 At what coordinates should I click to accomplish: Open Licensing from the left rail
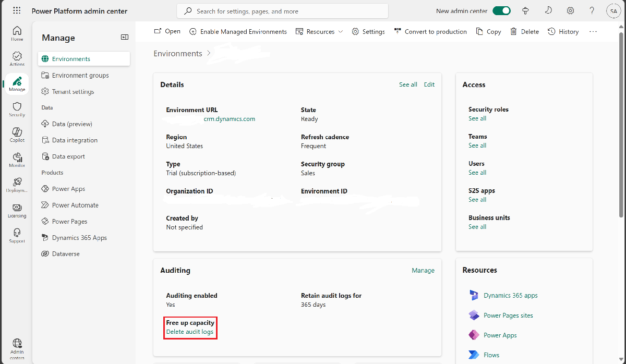[17, 210]
